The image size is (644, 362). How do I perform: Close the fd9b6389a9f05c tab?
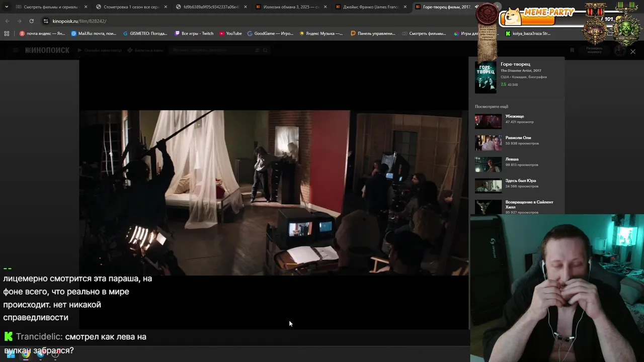(x=245, y=7)
